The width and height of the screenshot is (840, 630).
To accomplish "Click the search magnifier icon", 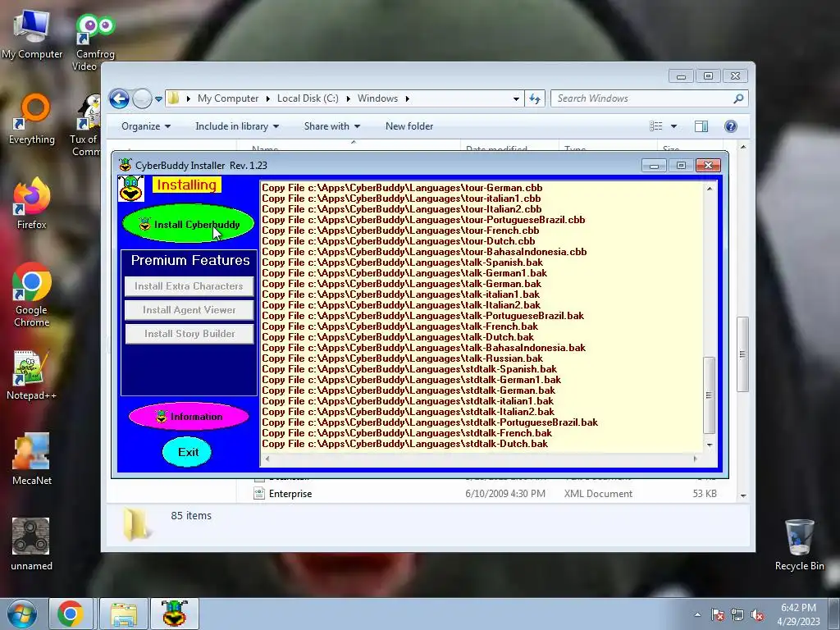I will 738,98.
